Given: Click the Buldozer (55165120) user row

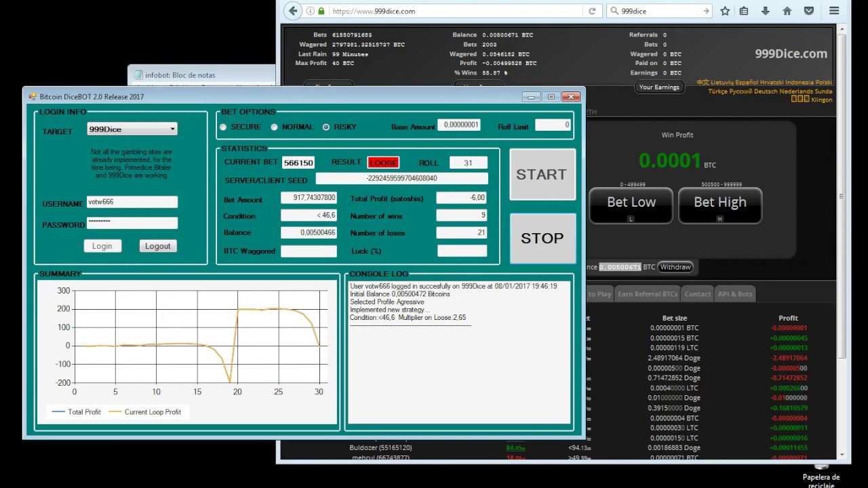Looking at the screenshot, I should coord(380,448).
